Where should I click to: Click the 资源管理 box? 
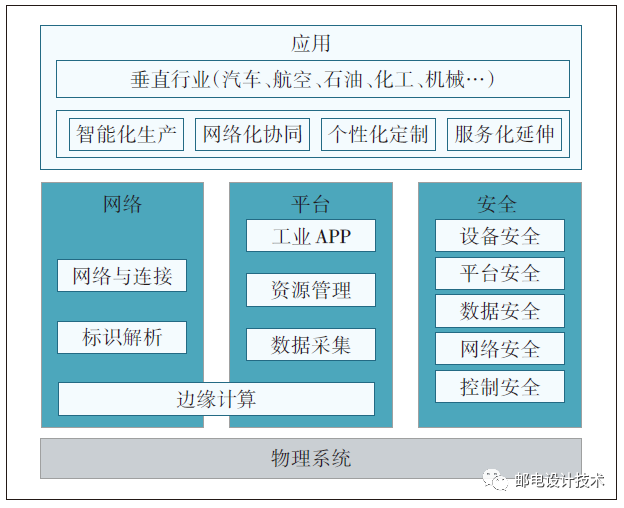click(311, 290)
